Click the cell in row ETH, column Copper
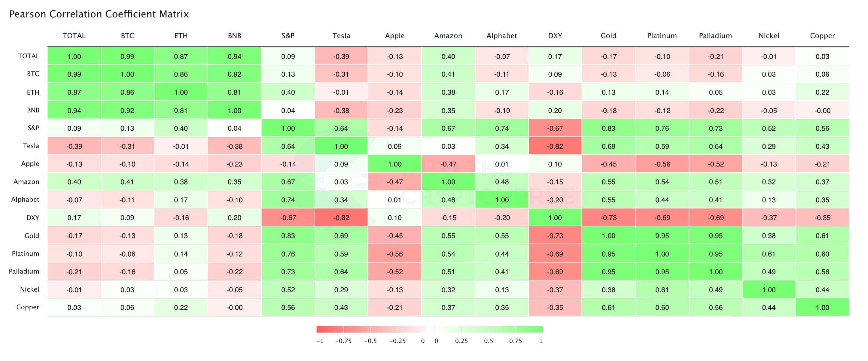This screenshot has width=868, height=361. tap(822, 92)
